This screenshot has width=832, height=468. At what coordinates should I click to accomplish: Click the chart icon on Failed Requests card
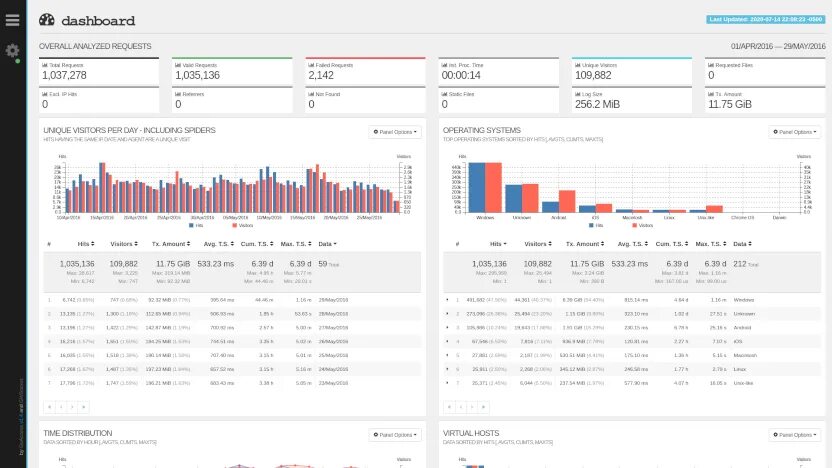pos(311,65)
